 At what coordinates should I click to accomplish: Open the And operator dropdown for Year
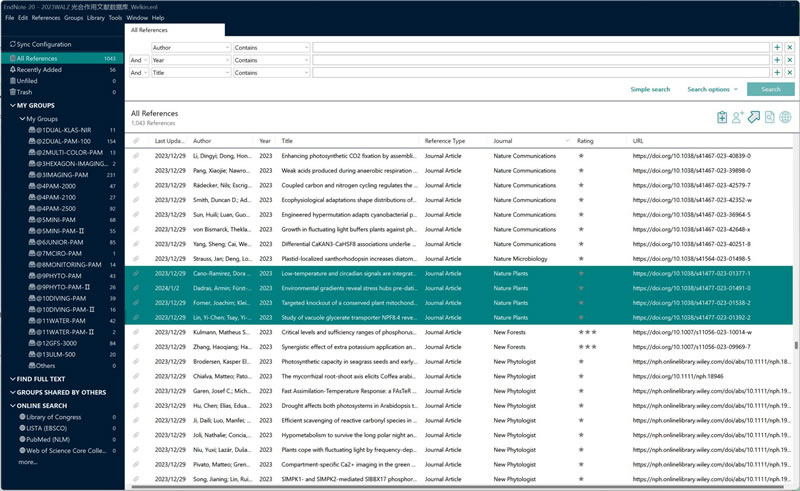click(x=139, y=60)
